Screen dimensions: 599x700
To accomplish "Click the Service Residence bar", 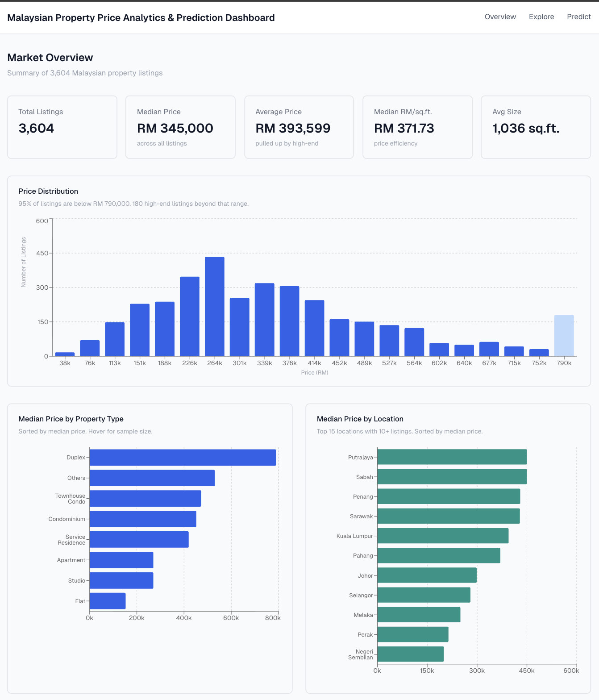I will pyautogui.click(x=139, y=540).
